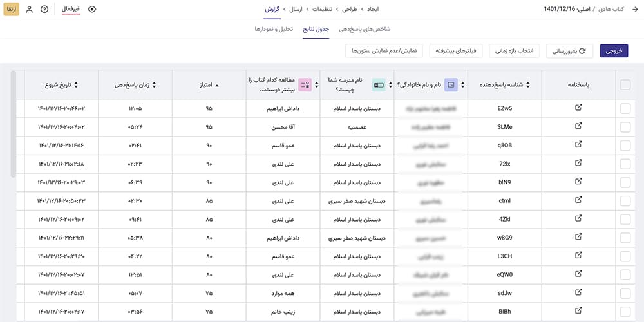Open the user account profile icon
Image resolution: width=644 pixels, height=322 pixels.
[29, 10]
